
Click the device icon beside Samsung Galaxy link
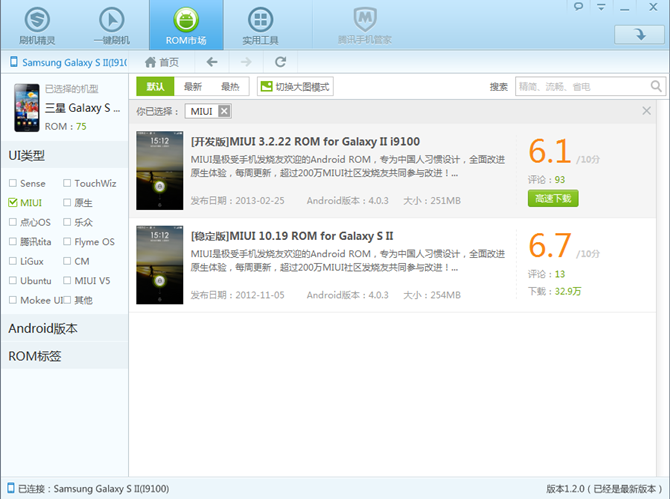pos(14,62)
